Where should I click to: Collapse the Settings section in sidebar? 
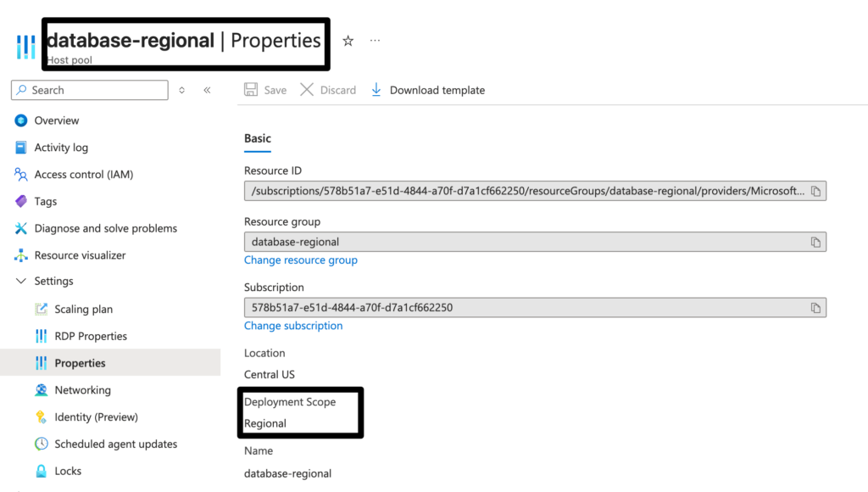[x=21, y=282]
